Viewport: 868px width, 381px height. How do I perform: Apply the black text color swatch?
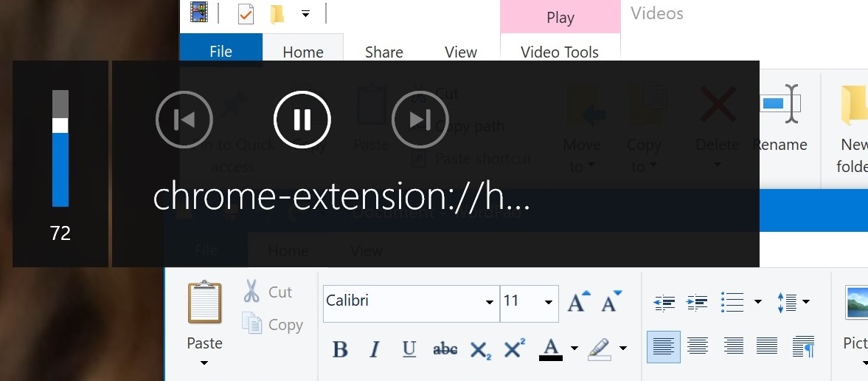[550, 349]
